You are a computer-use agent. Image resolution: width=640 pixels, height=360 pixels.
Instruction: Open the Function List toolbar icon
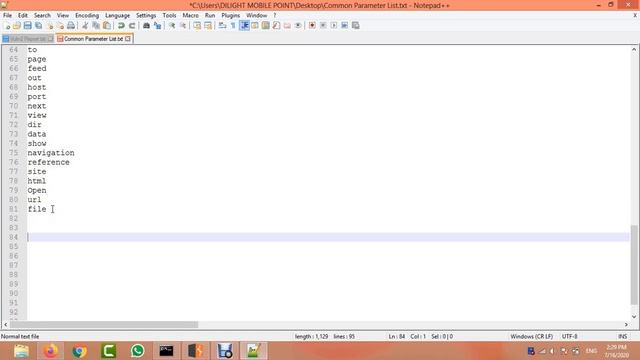[276, 26]
